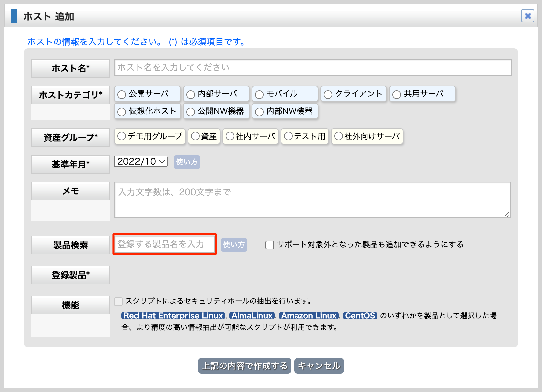This screenshot has height=392, width=542.
Task: Click the ホスト 追加 dialog title
Action: pyautogui.click(x=49, y=16)
